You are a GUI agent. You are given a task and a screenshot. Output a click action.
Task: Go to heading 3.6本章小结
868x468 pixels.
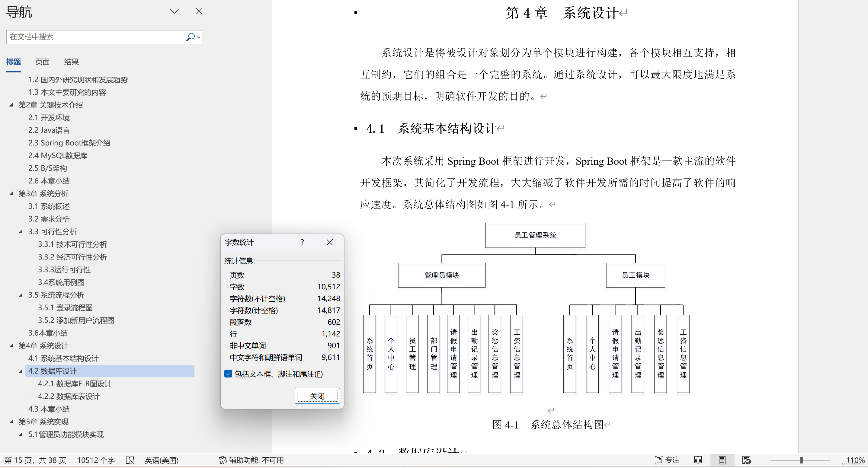[x=48, y=333]
